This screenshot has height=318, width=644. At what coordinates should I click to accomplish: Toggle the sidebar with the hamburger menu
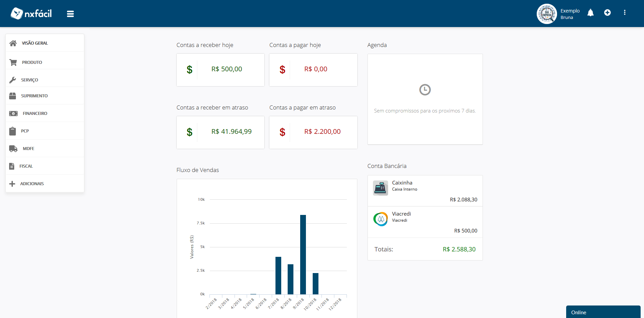click(x=70, y=14)
